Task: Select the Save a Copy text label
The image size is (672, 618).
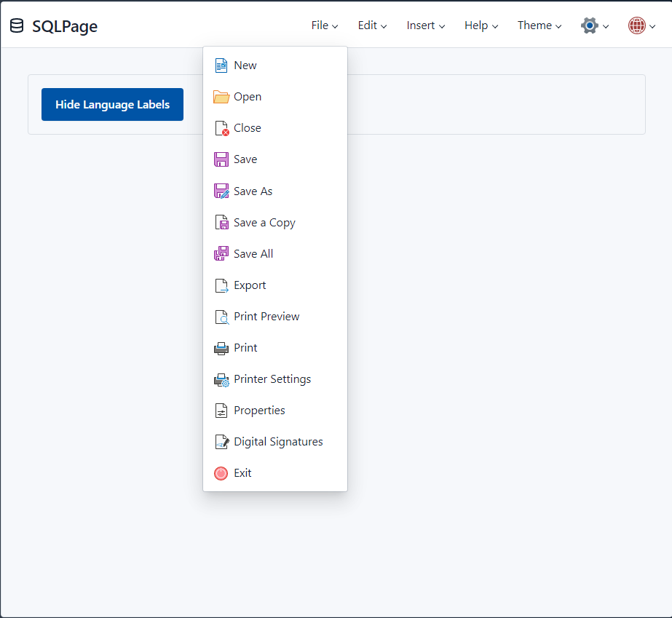Action: point(264,223)
